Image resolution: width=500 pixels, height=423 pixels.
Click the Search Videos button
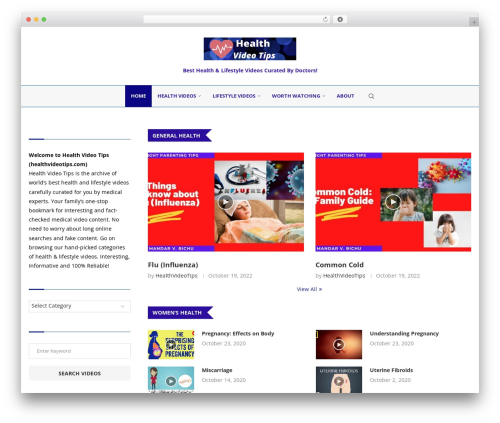(80, 373)
